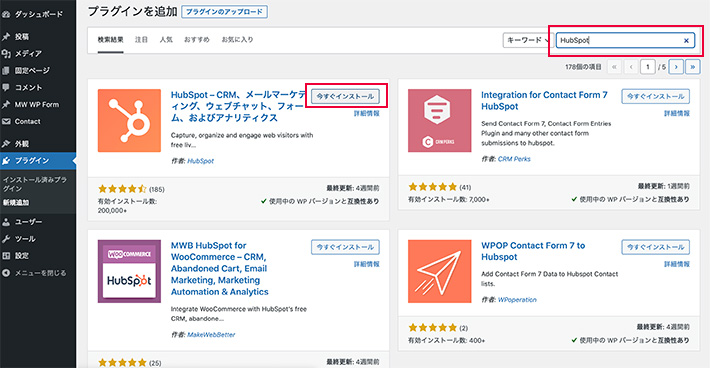
Task: Click the HubSpot CRM star rating
Action: tap(122, 189)
